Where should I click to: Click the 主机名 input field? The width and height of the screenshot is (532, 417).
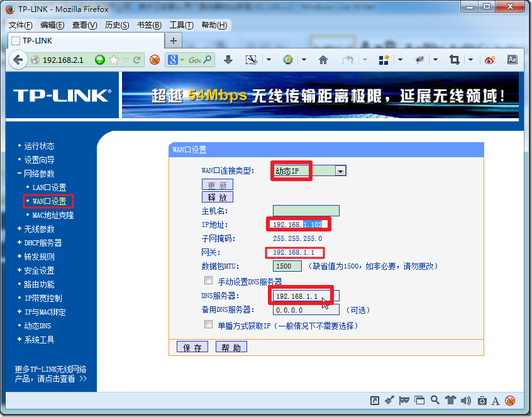[306, 211]
